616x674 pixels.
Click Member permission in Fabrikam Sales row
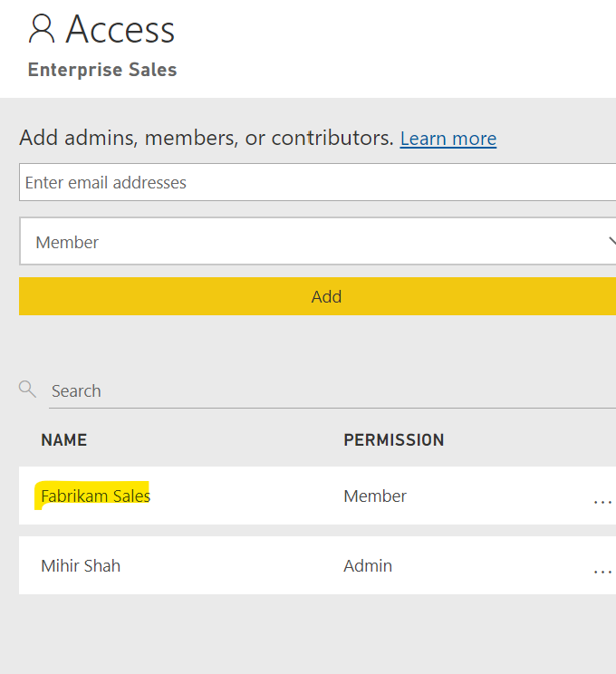click(375, 496)
